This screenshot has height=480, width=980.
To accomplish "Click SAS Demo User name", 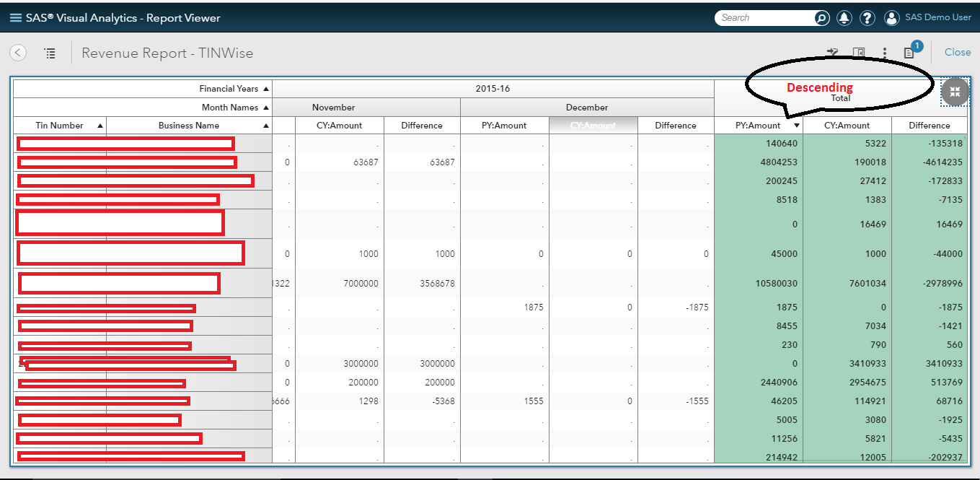I will point(938,17).
